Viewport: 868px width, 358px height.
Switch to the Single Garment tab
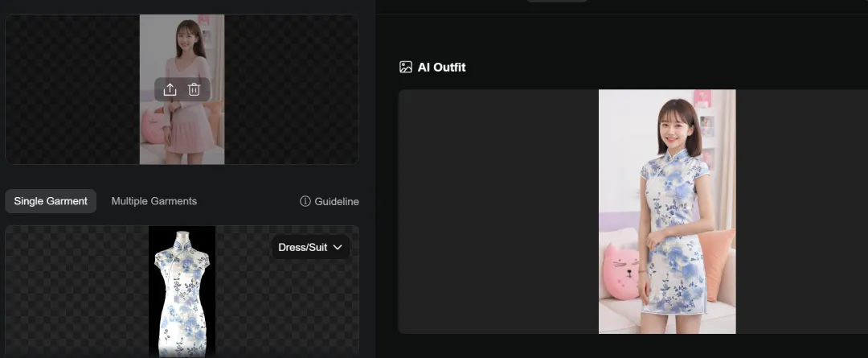click(51, 201)
